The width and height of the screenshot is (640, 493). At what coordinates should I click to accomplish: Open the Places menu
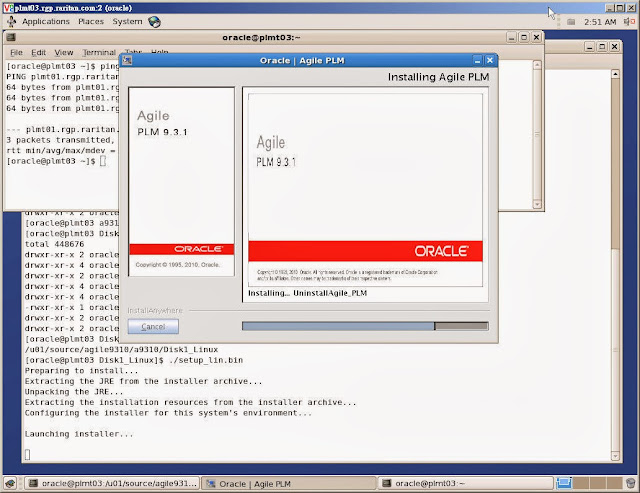91,21
